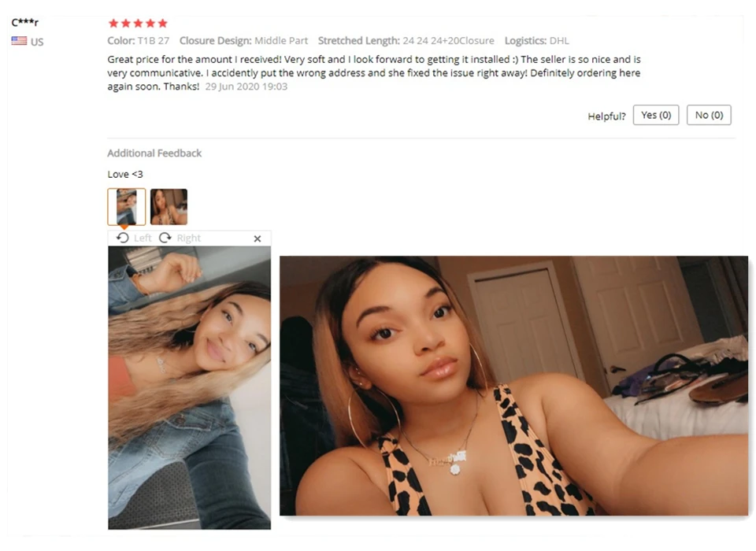Image resolution: width=756 pixels, height=551 pixels.
Task: Click the Closure Design: Middle Part text
Action: [x=243, y=40]
